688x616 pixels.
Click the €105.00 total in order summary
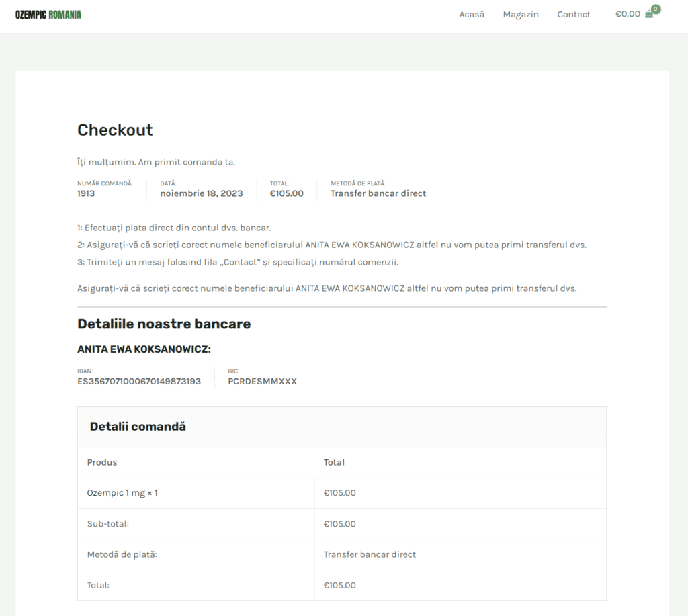coord(286,193)
